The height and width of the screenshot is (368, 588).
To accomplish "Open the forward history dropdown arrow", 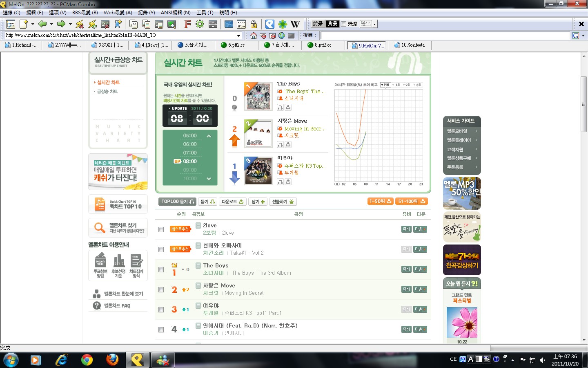I will pos(70,24).
